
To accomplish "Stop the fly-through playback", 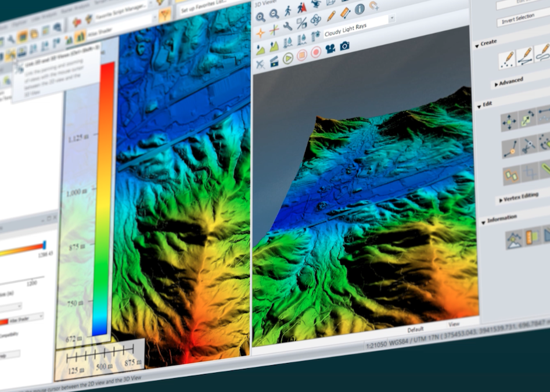I will coord(301,55).
